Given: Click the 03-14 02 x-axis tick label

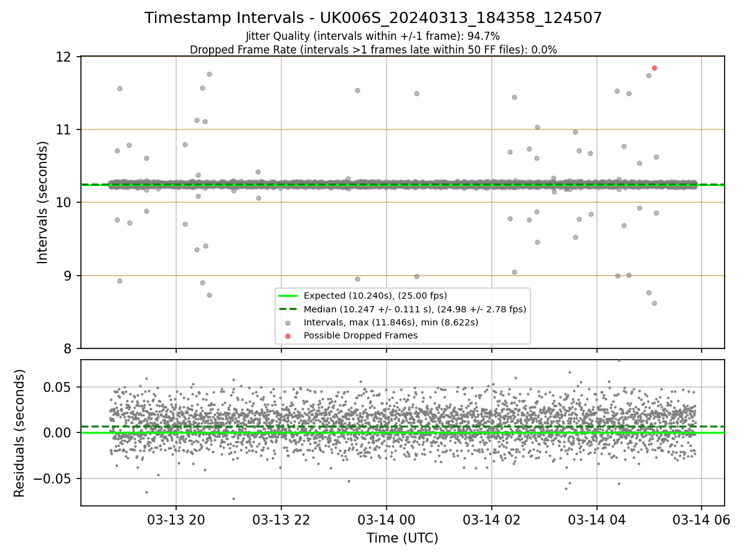Looking at the screenshot, I should click(x=492, y=519).
